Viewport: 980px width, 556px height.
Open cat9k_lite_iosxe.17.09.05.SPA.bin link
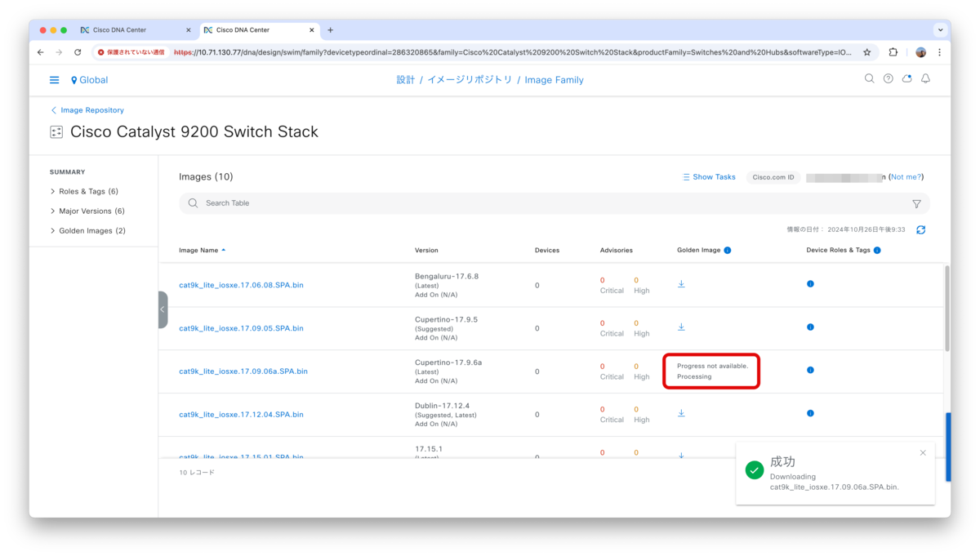click(x=241, y=328)
